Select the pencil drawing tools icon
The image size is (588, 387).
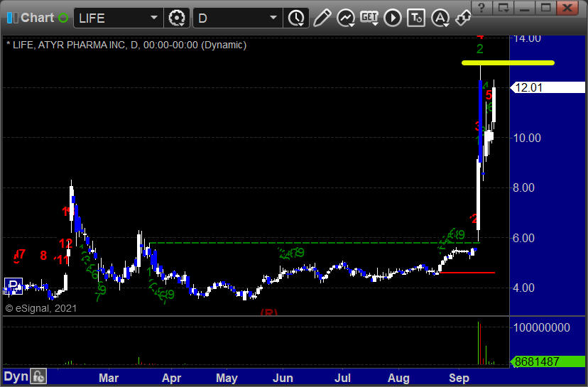[322, 18]
